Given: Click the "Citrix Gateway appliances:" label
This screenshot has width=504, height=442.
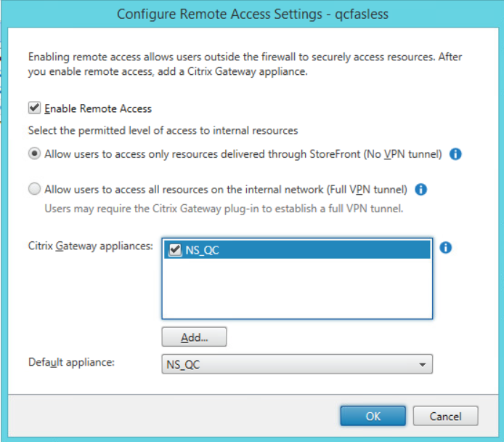Looking at the screenshot, I should click(x=90, y=246).
